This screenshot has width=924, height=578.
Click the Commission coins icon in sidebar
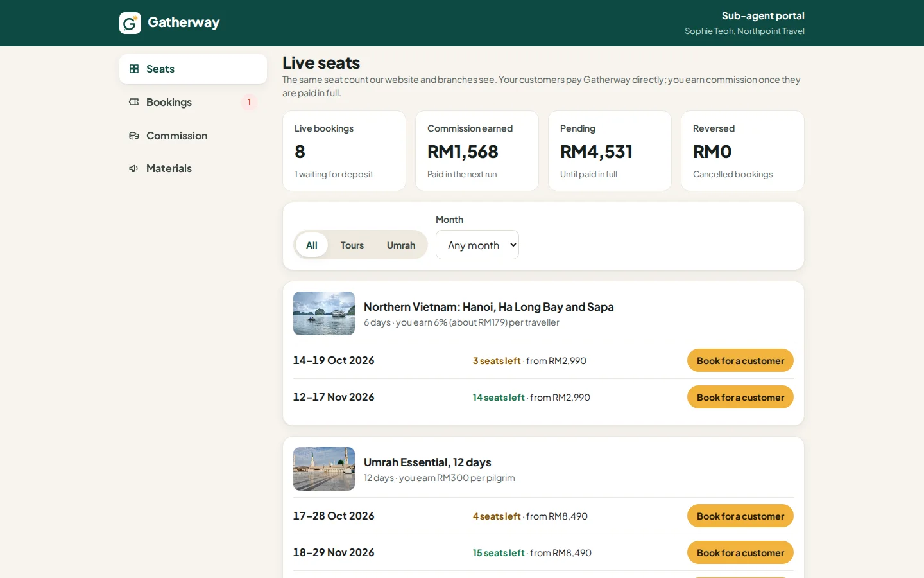click(134, 136)
